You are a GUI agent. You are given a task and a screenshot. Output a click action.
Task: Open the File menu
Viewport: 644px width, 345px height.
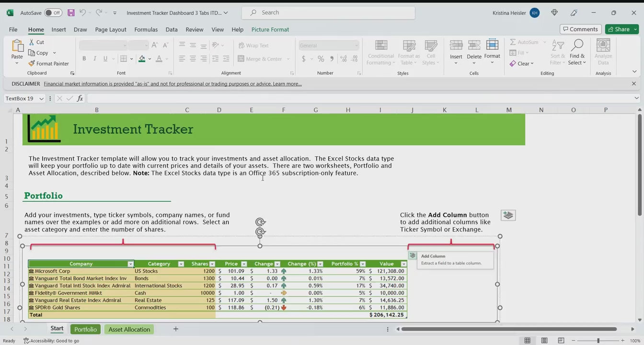pyautogui.click(x=13, y=29)
